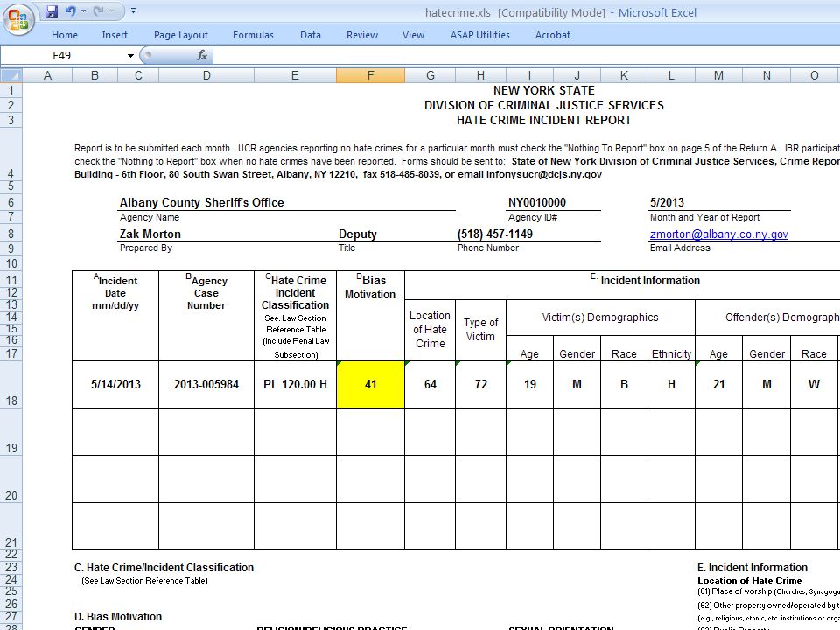
Task: Click the HATE CRIME INCIDENT REPORT title
Action: click(543, 120)
